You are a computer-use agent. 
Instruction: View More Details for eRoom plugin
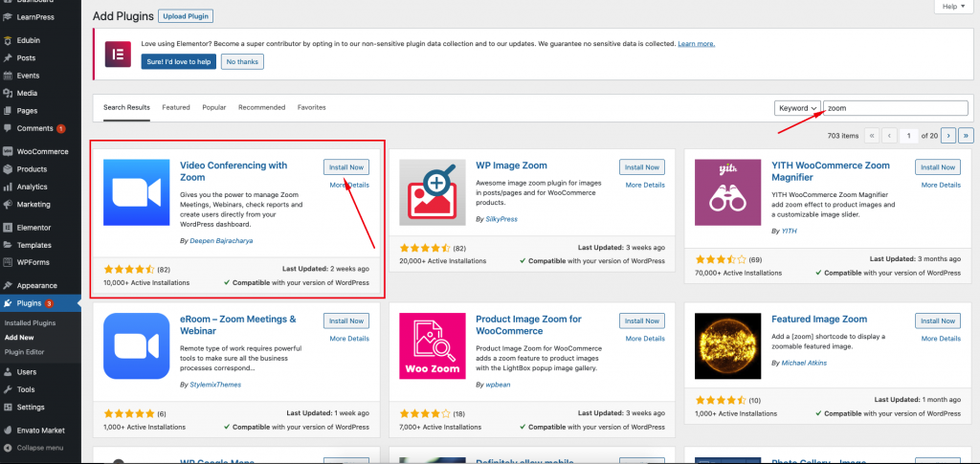click(x=349, y=339)
